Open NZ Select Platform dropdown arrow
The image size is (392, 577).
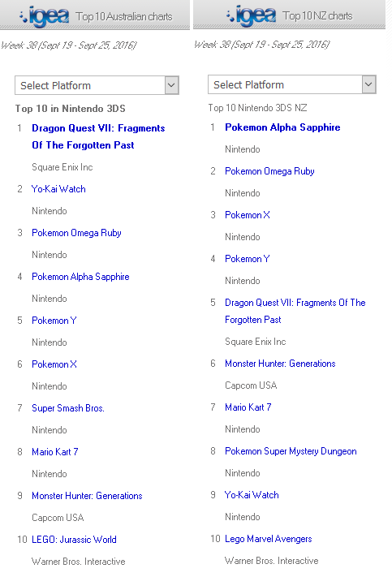(368, 84)
